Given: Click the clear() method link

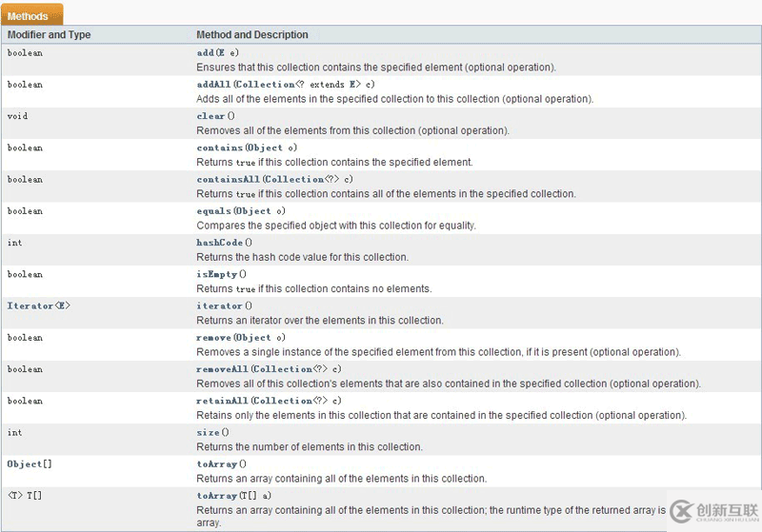Looking at the screenshot, I should 211,116.
